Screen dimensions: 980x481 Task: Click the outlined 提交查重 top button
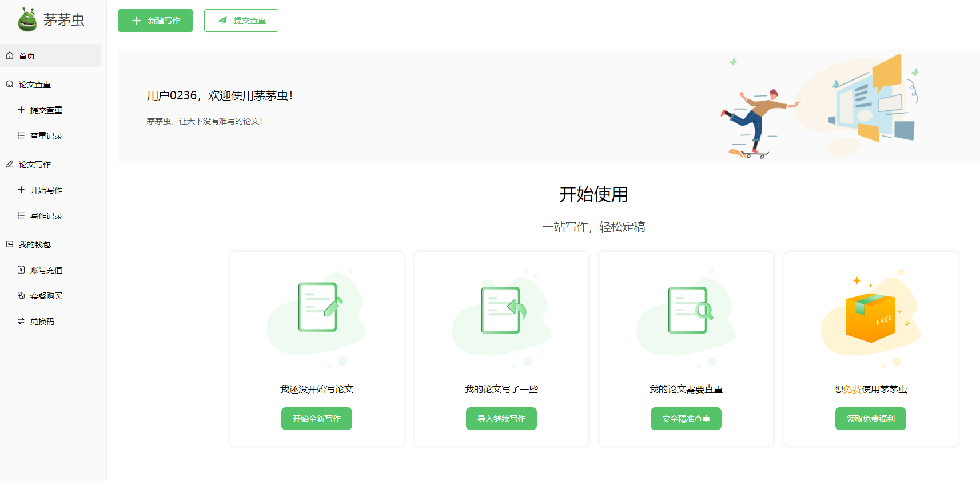click(241, 21)
